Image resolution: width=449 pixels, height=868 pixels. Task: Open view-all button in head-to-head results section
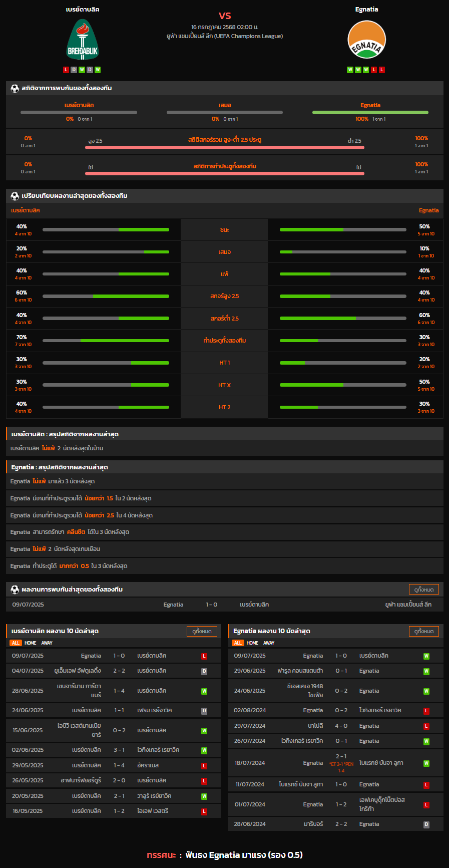point(424,590)
